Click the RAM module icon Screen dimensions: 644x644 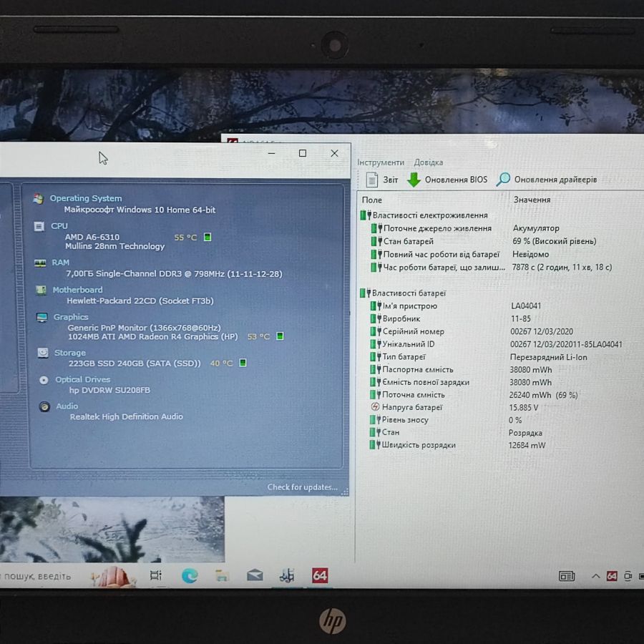tap(40, 263)
